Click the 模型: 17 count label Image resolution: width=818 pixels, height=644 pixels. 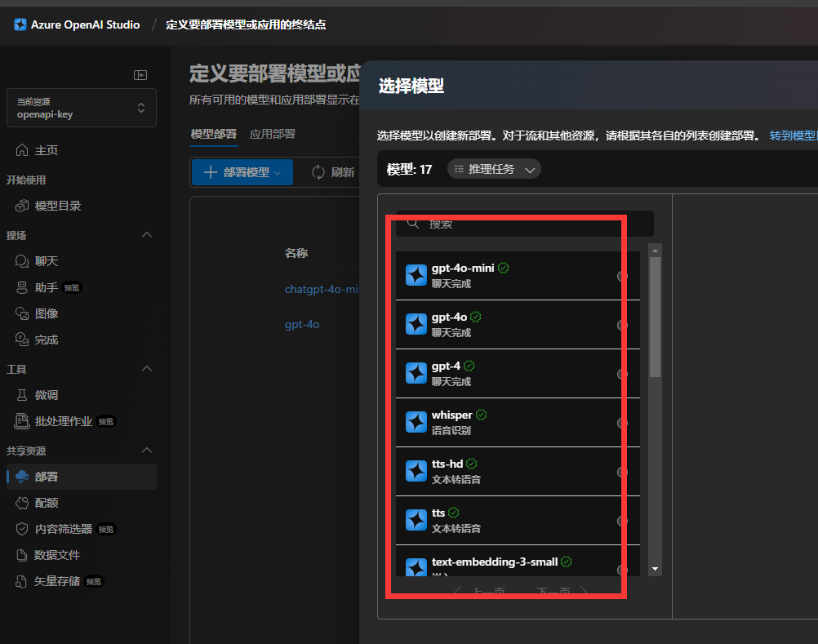point(410,170)
